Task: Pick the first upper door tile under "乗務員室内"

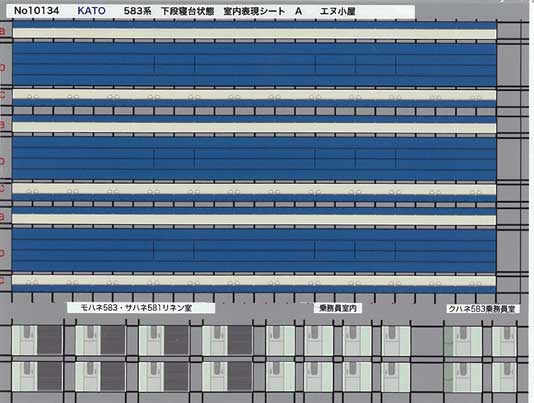Action: click(281, 340)
